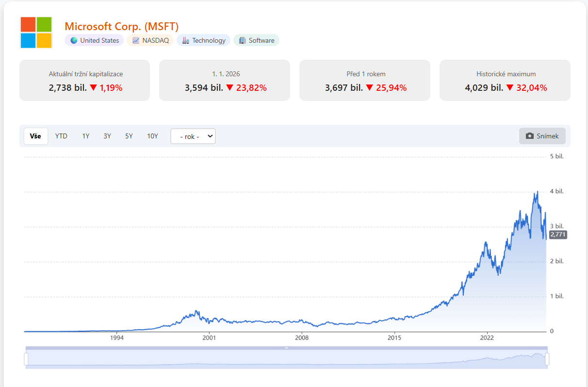Open the Technology sector tag
The height and width of the screenshot is (387, 588).
(203, 40)
